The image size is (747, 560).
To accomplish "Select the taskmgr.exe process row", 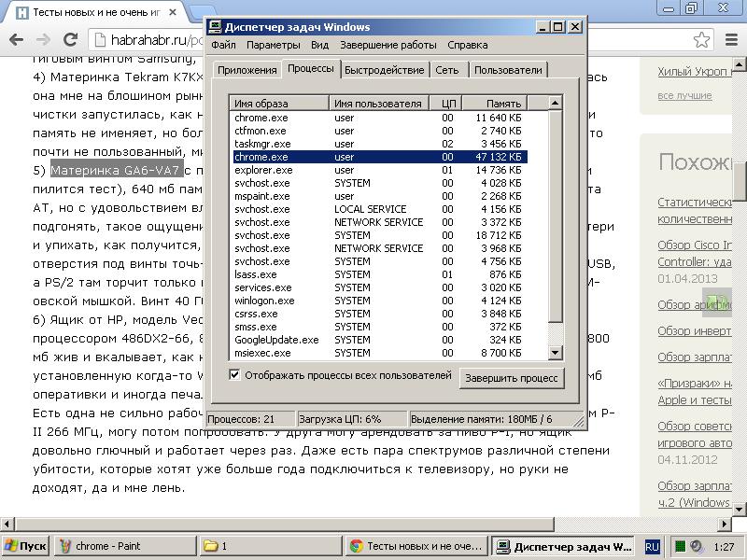I will (x=380, y=144).
